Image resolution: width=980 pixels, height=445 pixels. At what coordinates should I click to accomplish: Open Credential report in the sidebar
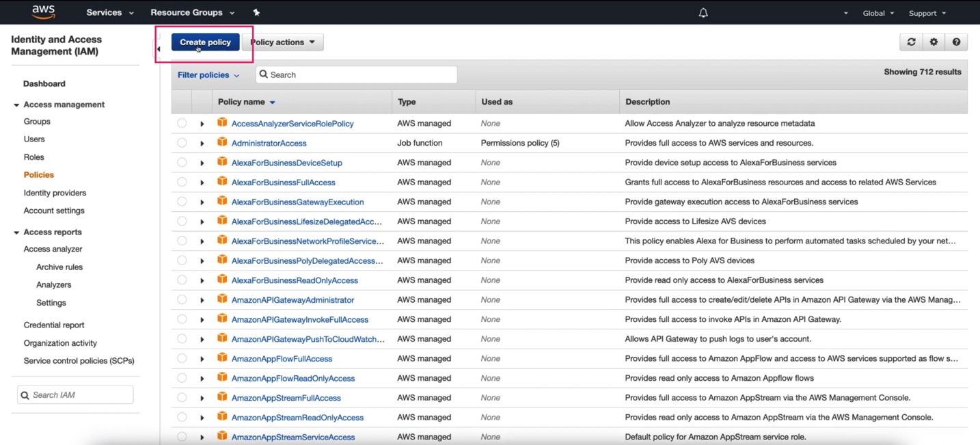click(54, 325)
